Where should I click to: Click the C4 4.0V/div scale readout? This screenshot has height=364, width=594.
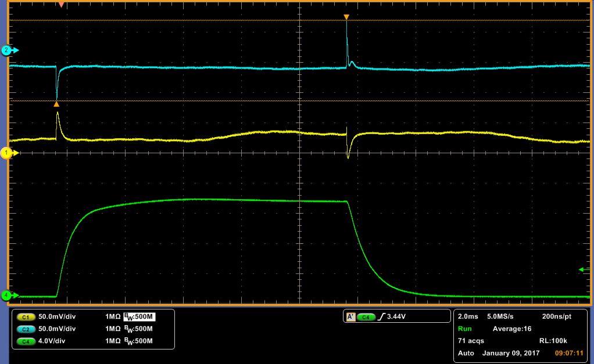click(52, 341)
